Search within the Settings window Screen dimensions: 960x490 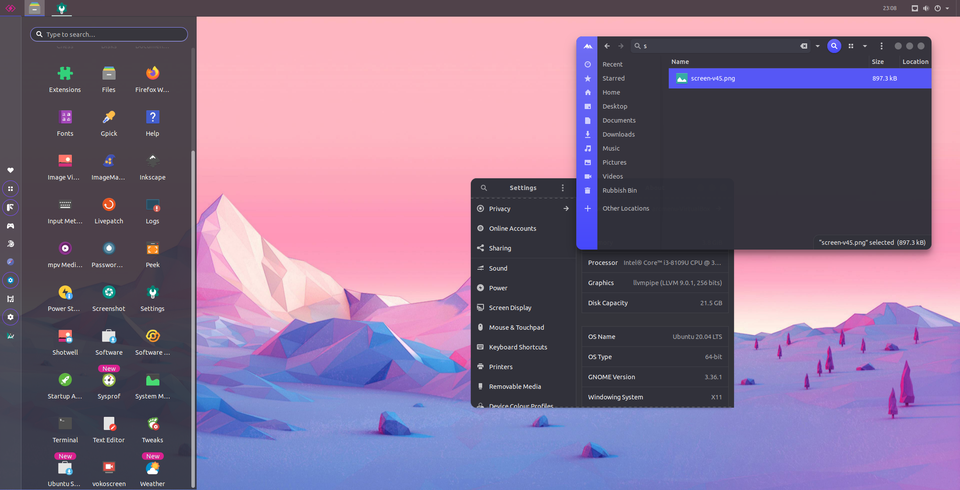click(x=484, y=188)
